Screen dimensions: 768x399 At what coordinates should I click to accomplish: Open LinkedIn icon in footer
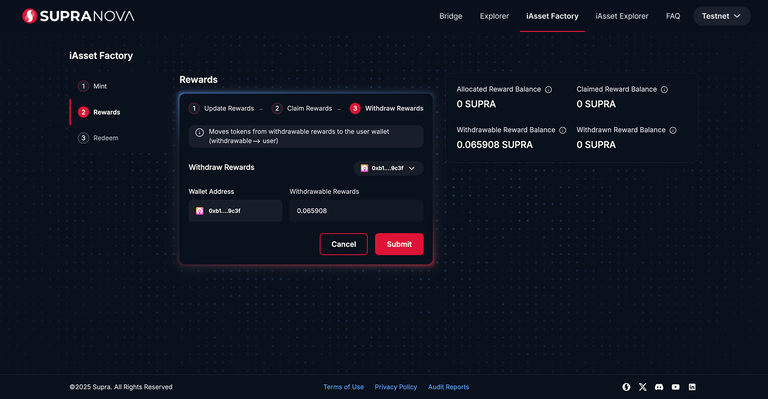tap(692, 387)
